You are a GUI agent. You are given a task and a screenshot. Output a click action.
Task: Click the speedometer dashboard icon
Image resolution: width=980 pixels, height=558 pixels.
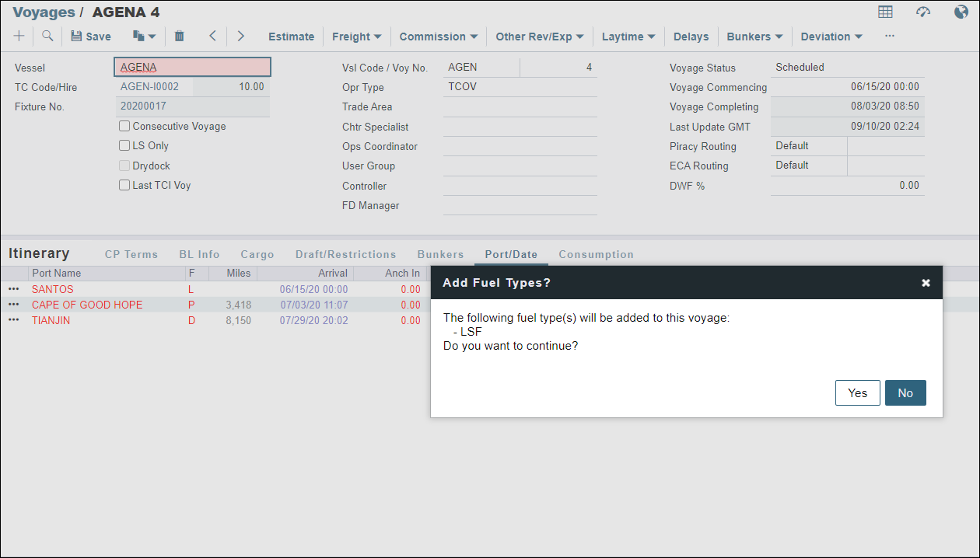pos(923,12)
